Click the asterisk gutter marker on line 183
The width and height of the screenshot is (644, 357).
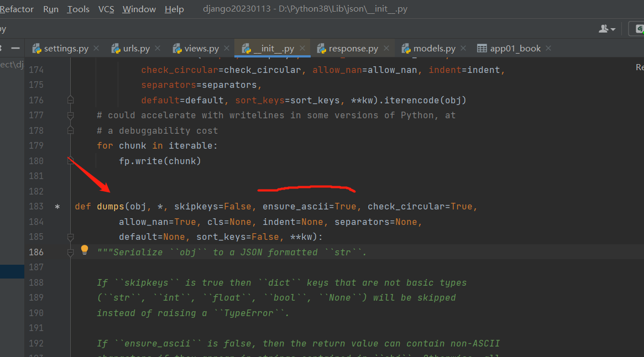[57, 207]
